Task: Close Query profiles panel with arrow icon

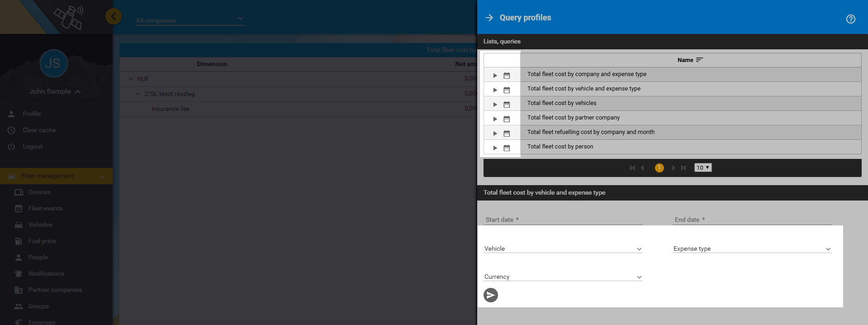Action: click(489, 18)
